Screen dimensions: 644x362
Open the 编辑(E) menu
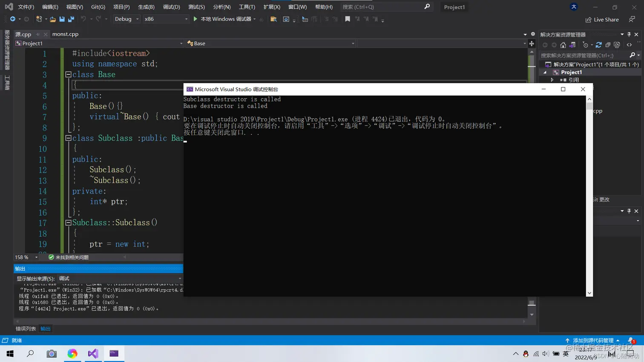coord(50,7)
